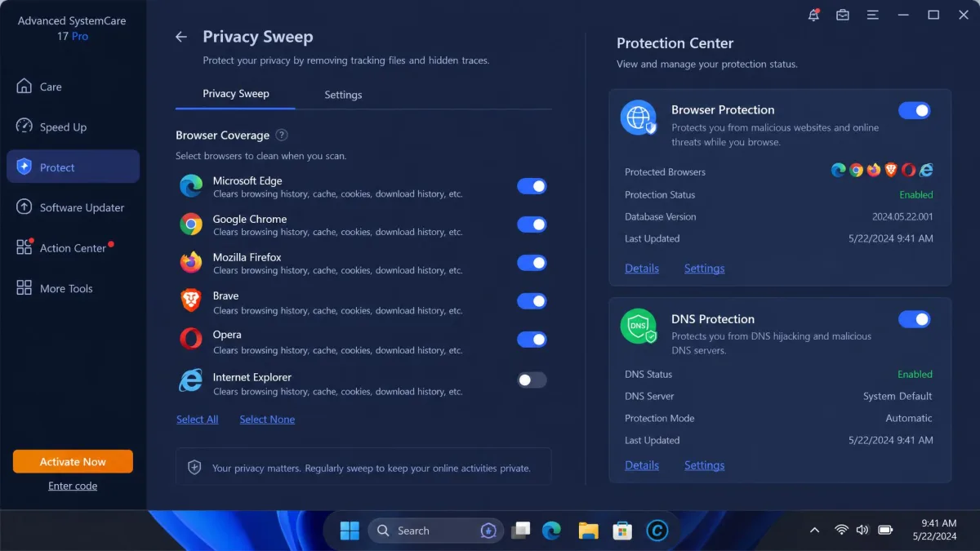
Task: Click the Edge icon in Protected Browsers row
Action: (839, 171)
